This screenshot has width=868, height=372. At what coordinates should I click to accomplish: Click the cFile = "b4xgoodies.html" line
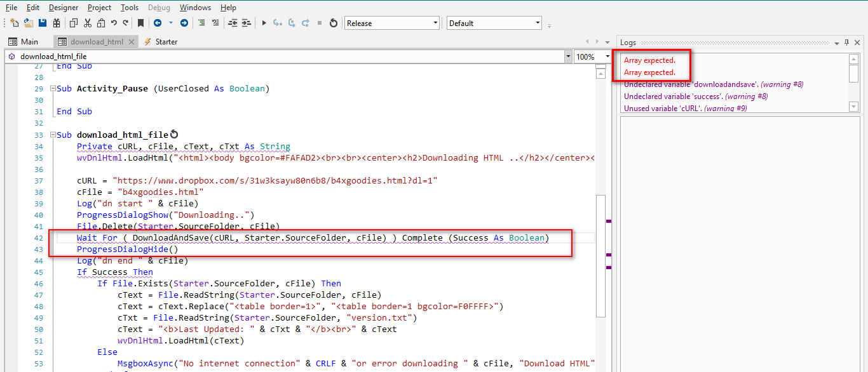[x=140, y=192]
